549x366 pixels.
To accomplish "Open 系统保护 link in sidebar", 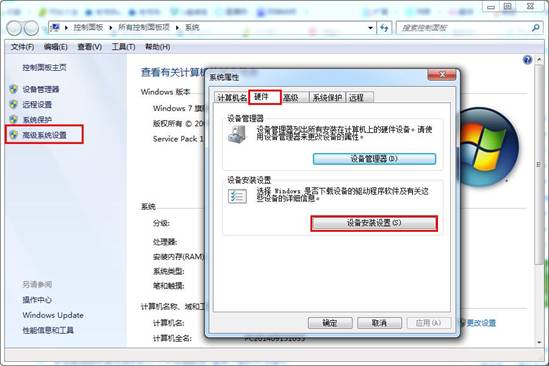I will pyautogui.click(x=37, y=119).
